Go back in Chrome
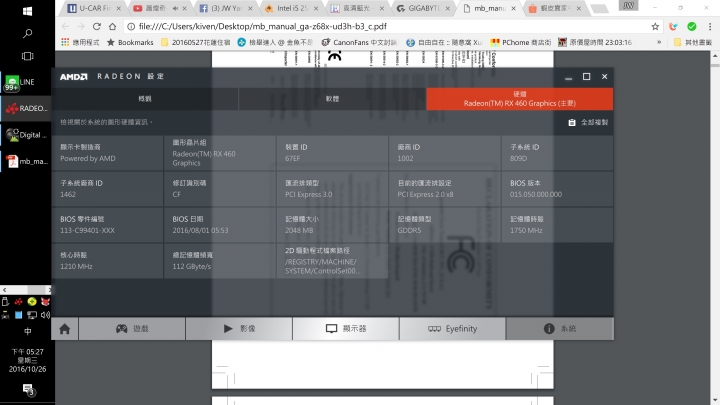This screenshot has height=405, width=720. pos(65,27)
